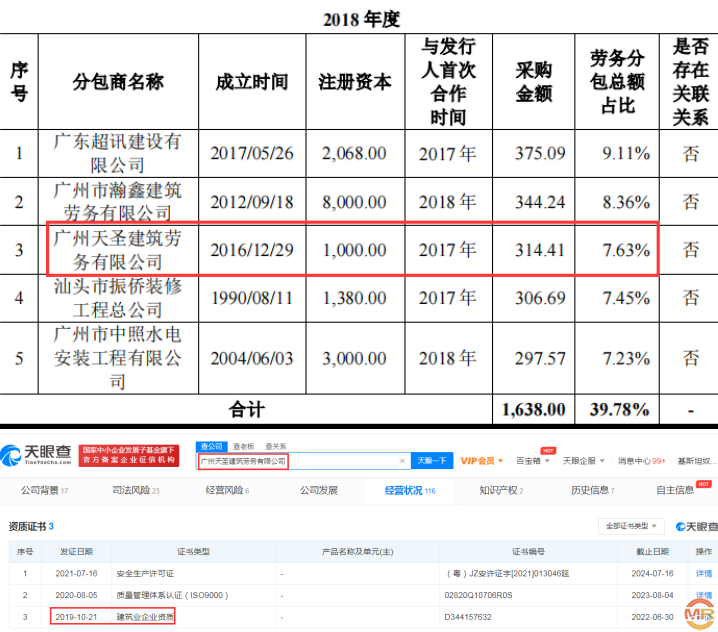This screenshot has height=632, width=718.
Task: Switch to the 公司背景 tab
Action: click(44, 490)
